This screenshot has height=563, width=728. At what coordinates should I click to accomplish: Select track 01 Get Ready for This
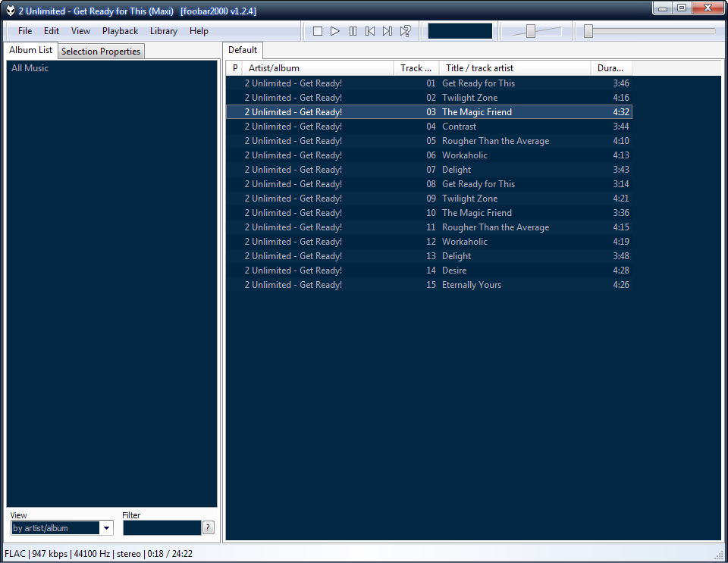click(x=429, y=83)
